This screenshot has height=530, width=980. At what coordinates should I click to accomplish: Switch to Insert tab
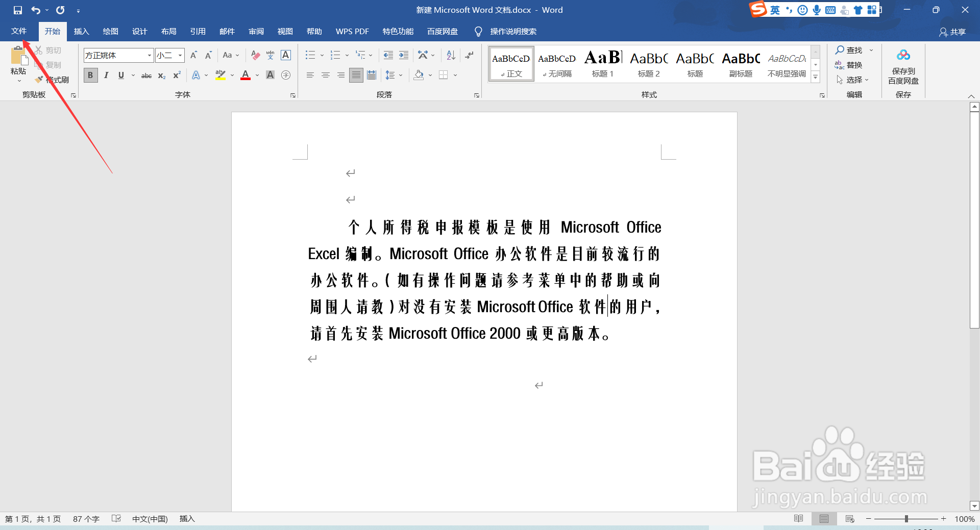[x=82, y=32]
